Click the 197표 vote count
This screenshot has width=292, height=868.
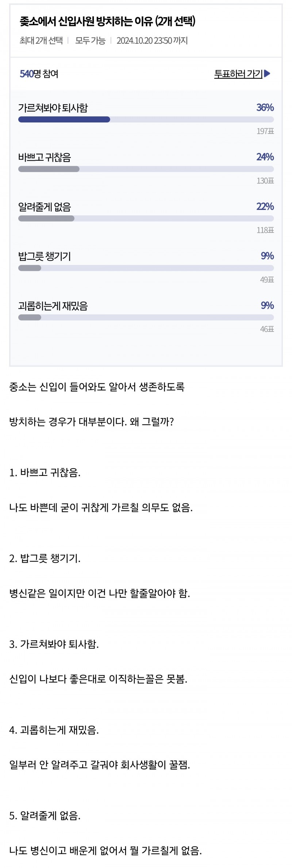pyautogui.click(x=265, y=131)
